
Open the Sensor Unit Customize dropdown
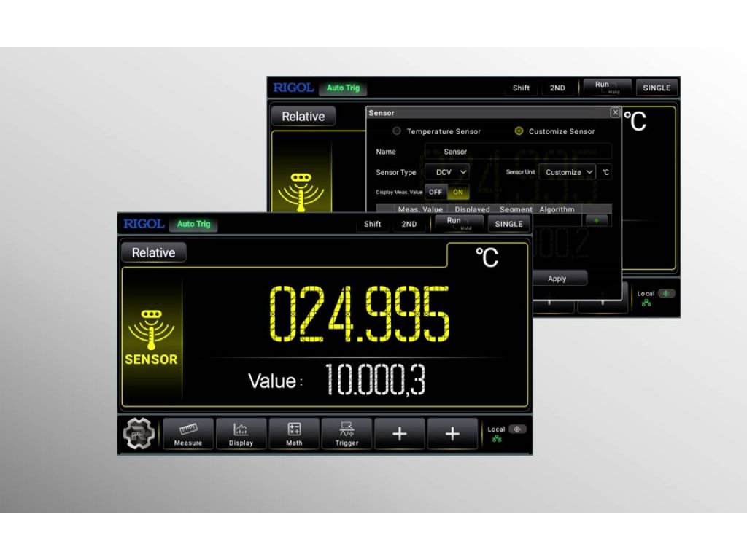click(x=567, y=172)
